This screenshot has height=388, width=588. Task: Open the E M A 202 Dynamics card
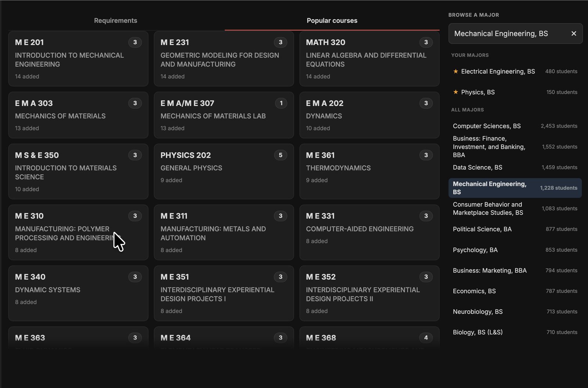tap(369, 115)
